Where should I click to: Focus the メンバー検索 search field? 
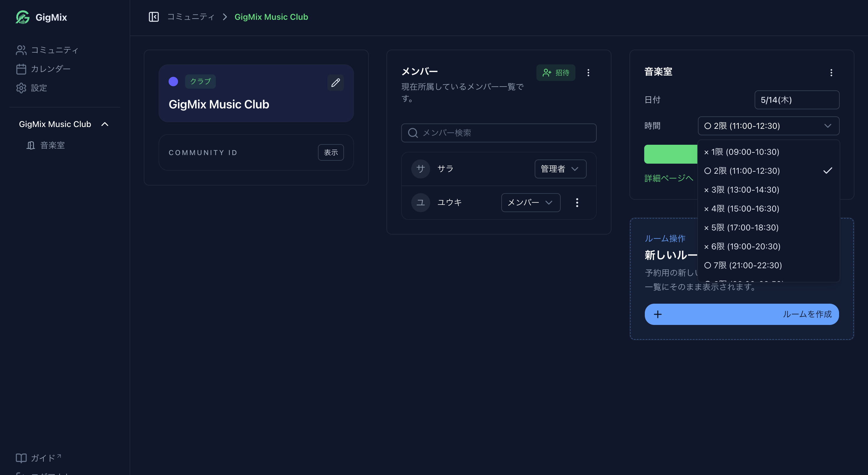(498, 133)
